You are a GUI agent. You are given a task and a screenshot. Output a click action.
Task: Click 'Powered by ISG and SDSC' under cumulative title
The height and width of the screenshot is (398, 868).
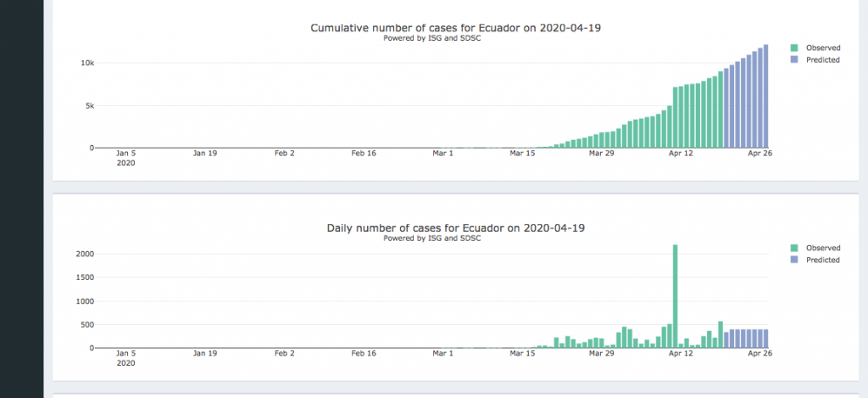432,38
